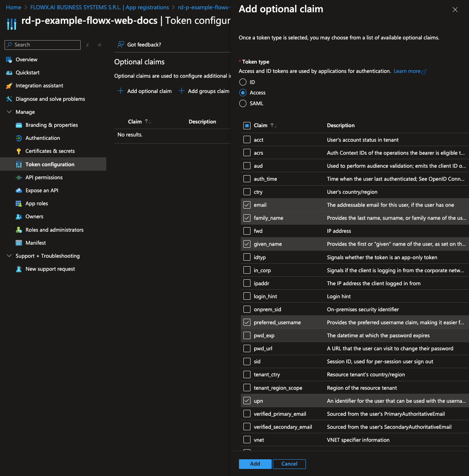Check the auth_time claim checkbox

coord(247,179)
